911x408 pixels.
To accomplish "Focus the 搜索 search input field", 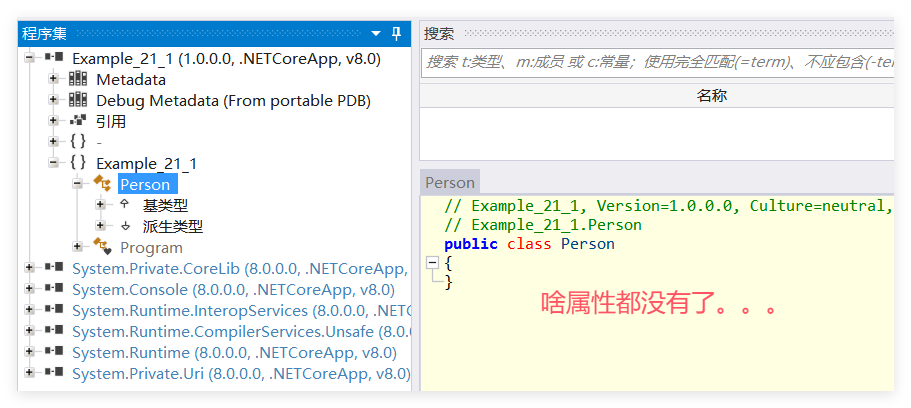I will coord(657,63).
